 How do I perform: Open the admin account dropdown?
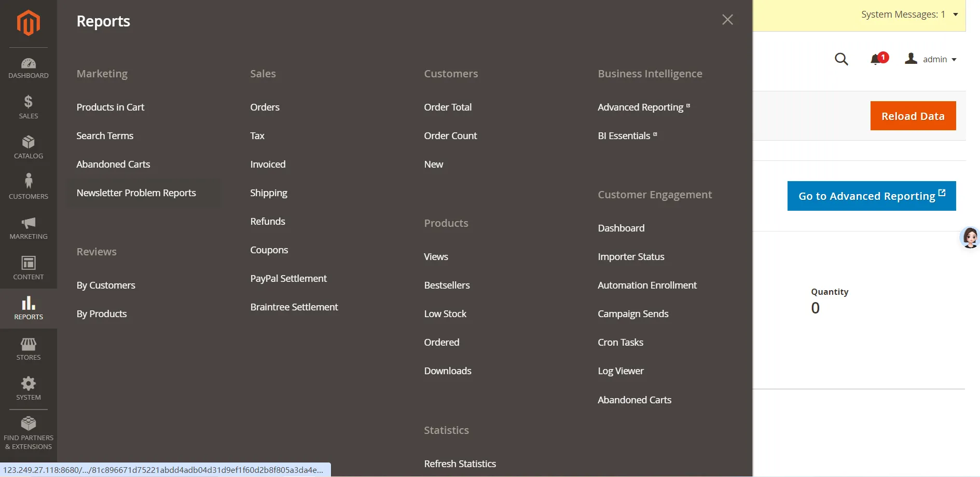931,59
